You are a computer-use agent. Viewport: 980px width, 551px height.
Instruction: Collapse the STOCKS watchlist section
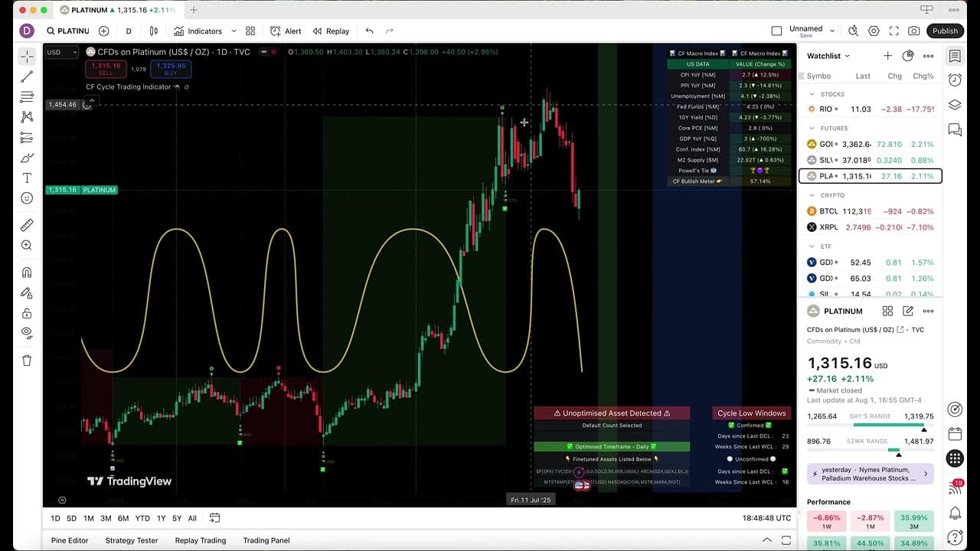click(812, 94)
